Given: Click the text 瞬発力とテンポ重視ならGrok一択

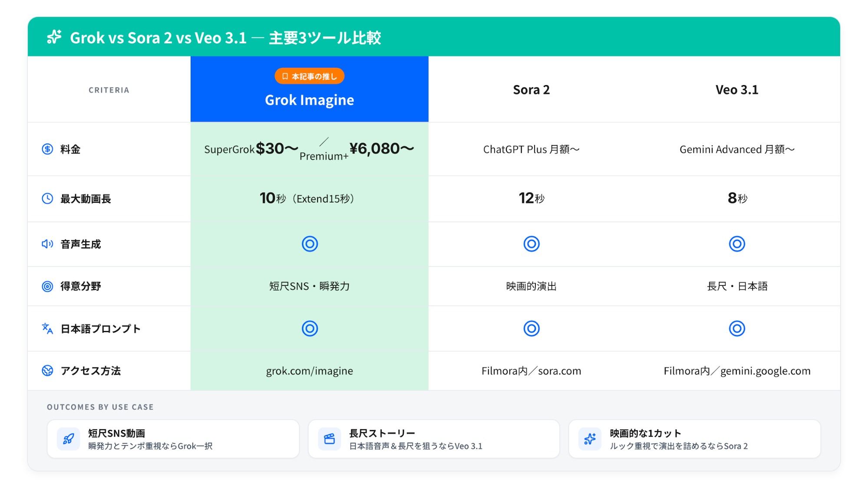Looking at the screenshot, I should point(150,446).
